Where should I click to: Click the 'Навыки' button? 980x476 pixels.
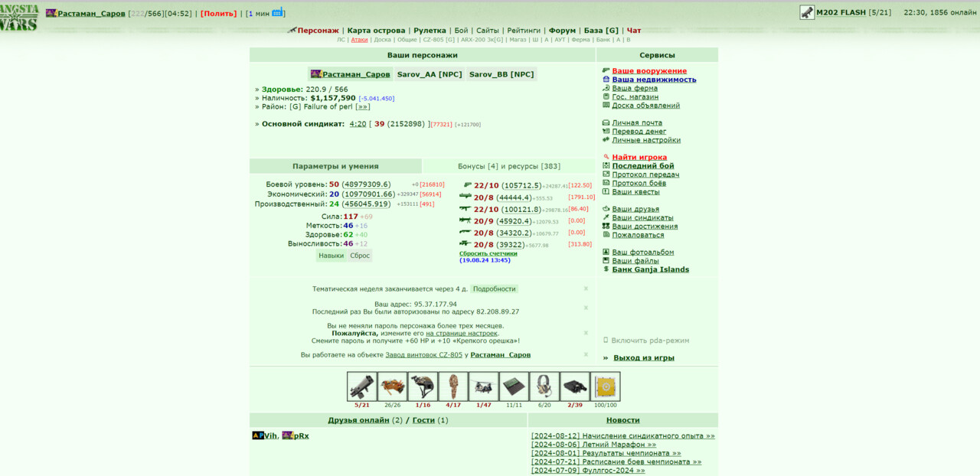click(x=331, y=256)
